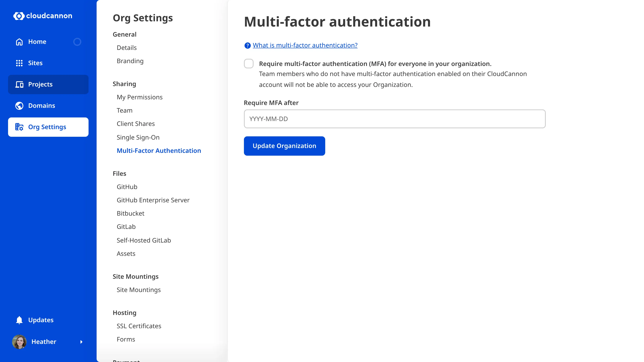Expand Heather's account menu chevron
Viewport: 644px width, 362px height.
[81, 342]
